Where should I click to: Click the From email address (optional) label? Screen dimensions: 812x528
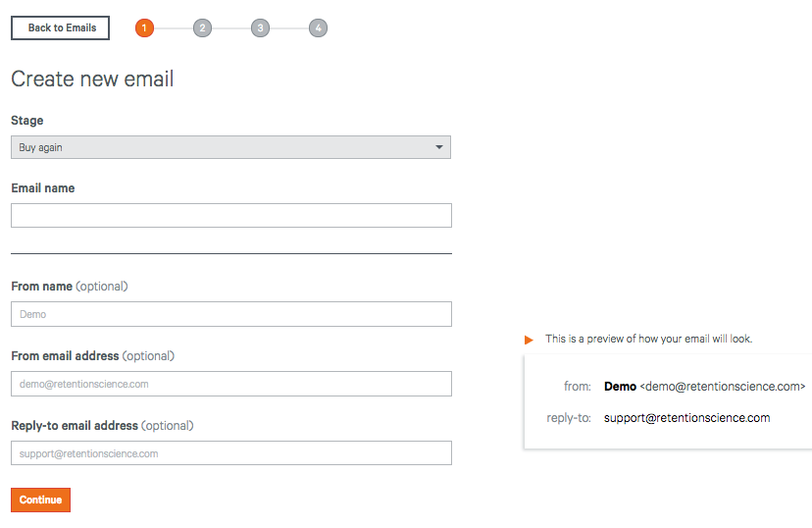click(93, 356)
